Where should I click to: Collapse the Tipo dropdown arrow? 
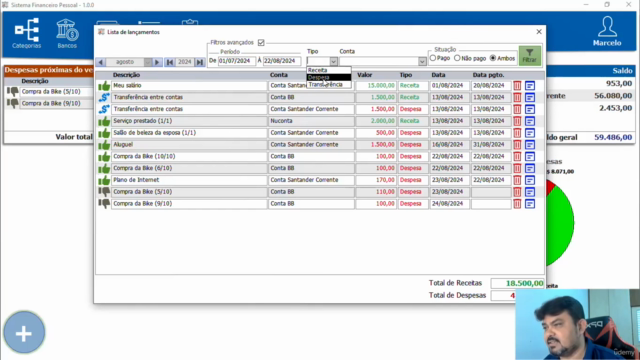coord(333,61)
